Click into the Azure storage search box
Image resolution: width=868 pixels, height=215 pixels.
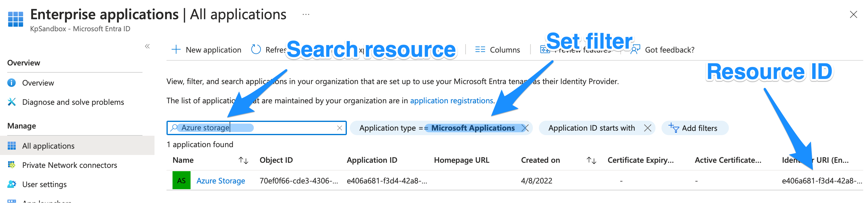click(256, 128)
